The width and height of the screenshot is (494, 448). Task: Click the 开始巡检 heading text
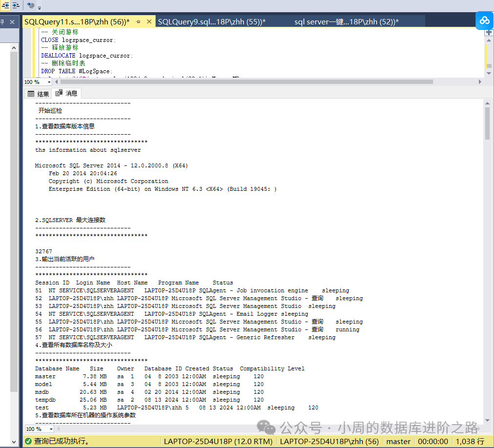(50, 111)
